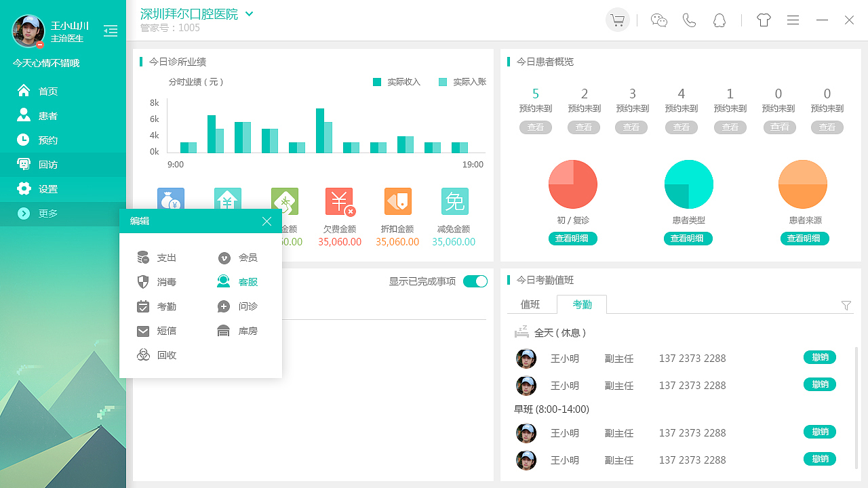Click 管家号：1005 text

coord(170,28)
